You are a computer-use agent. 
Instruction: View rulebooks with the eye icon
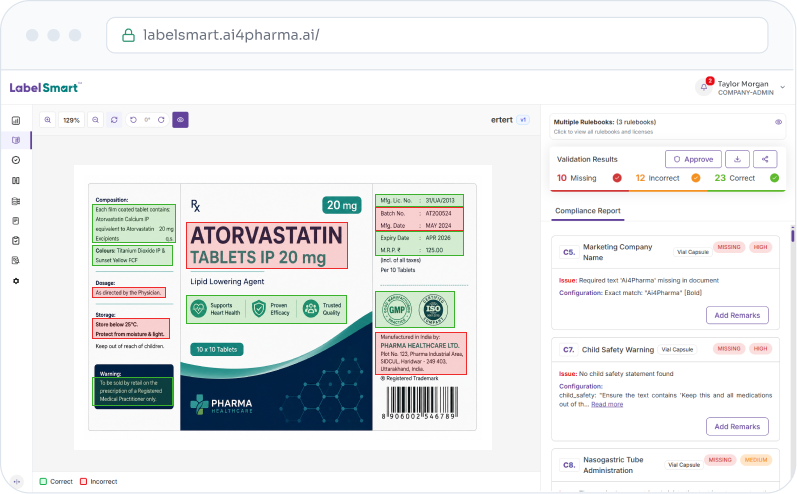pos(778,122)
